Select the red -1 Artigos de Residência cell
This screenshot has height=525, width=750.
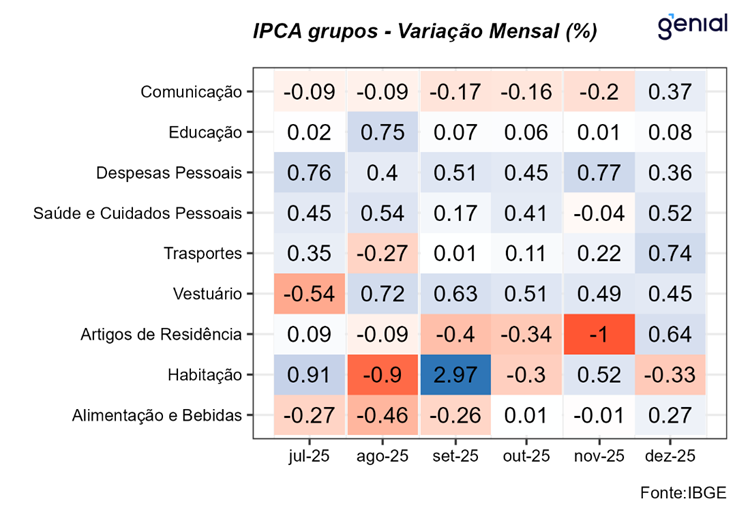pyautogui.click(x=598, y=334)
